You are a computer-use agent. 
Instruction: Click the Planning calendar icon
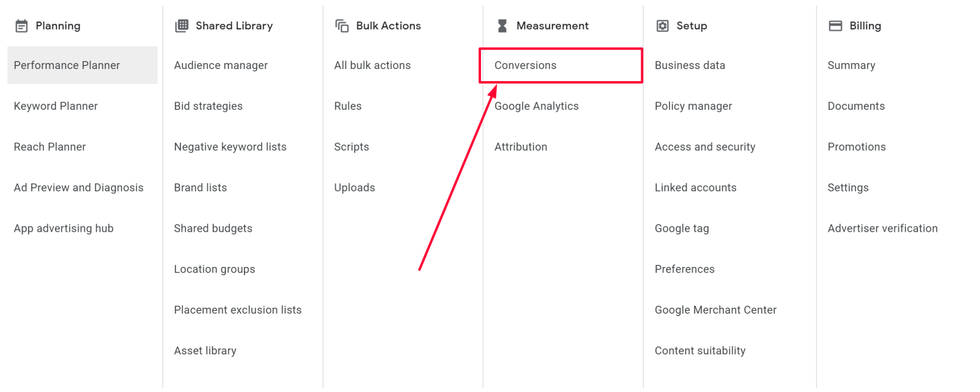[22, 26]
